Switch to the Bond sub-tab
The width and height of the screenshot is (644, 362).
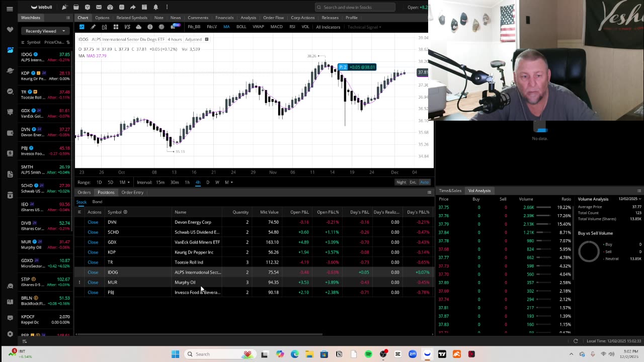97,202
